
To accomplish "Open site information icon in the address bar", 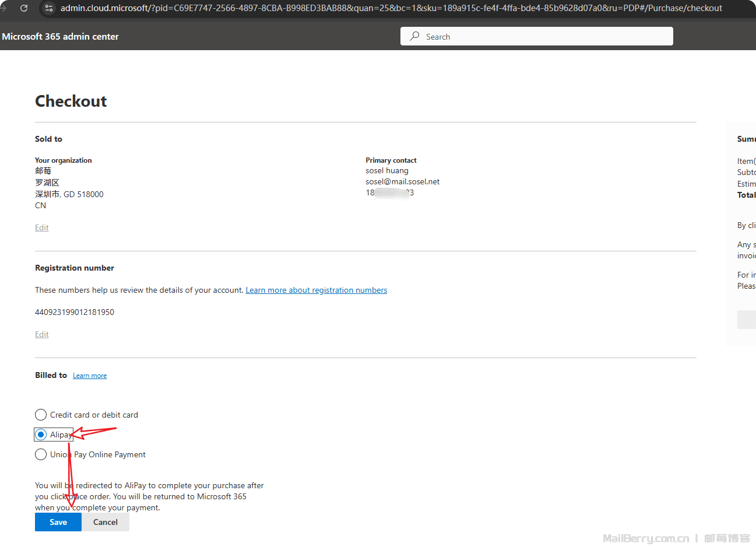I will [x=49, y=8].
